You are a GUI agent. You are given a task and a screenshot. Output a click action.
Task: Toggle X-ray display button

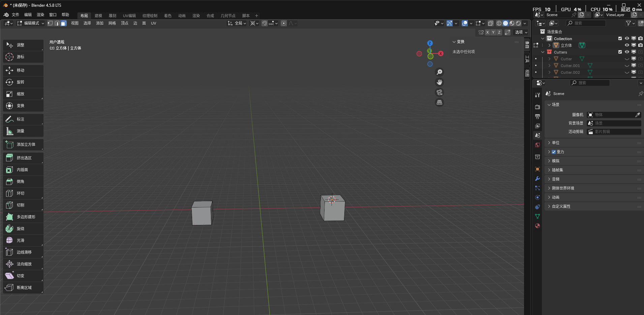click(491, 23)
